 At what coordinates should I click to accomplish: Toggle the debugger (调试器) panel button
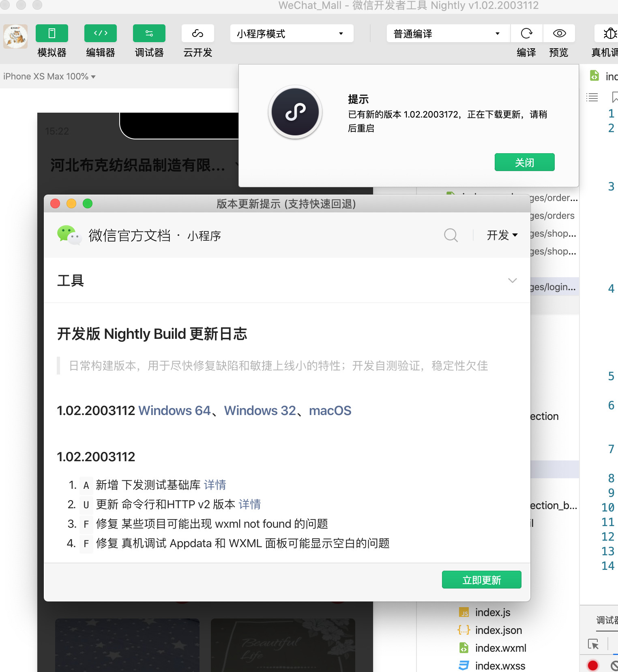coord(149,33)
